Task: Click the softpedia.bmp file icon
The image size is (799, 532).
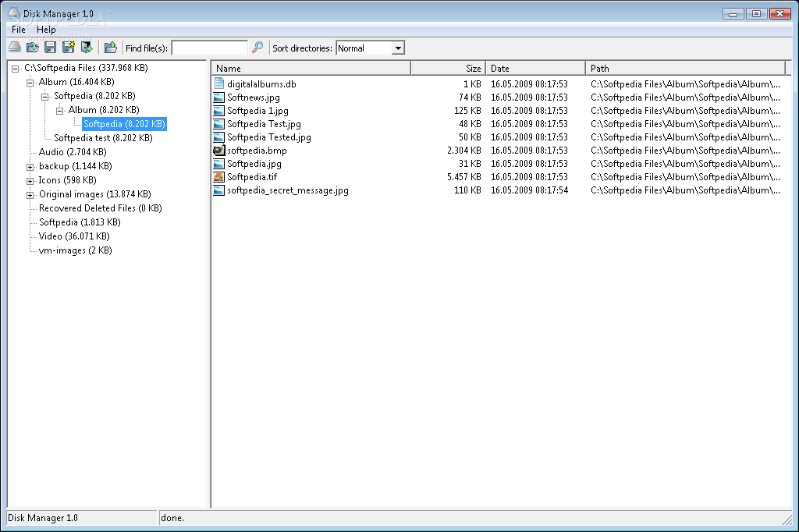Action: [x=219, y=150]
